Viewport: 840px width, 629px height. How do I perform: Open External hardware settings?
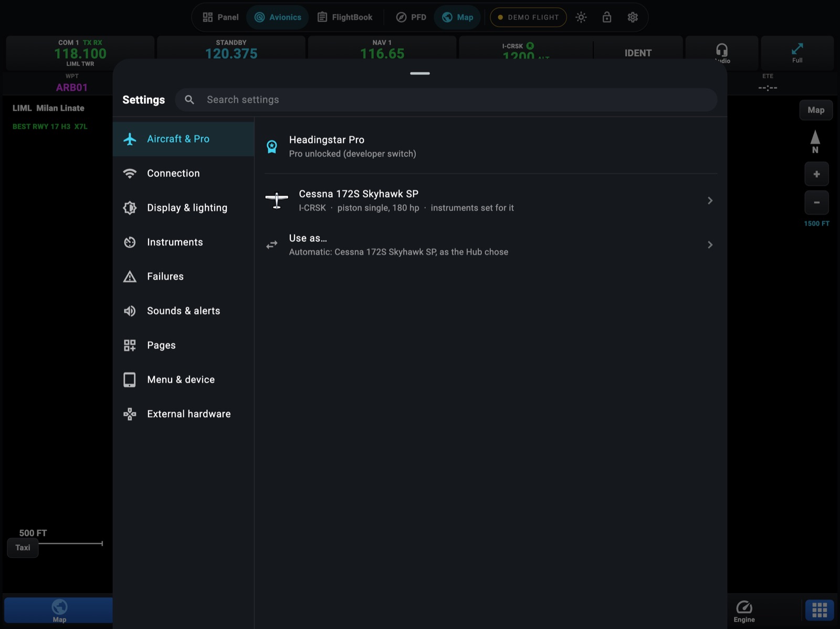(183, 414)
